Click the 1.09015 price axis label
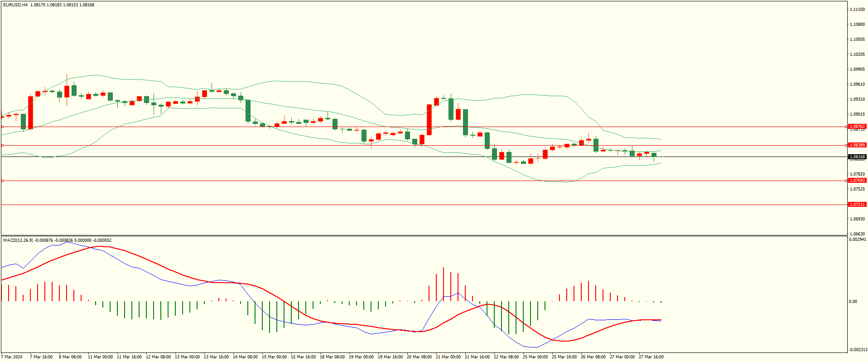Image resolution: width=868 pixels, height=362 pixels. coord(857,114)
